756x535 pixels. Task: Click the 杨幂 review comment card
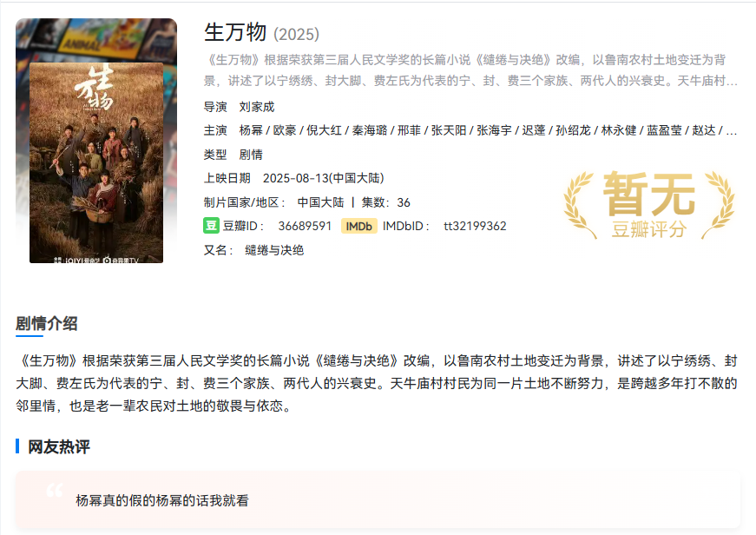coord(378,499)
